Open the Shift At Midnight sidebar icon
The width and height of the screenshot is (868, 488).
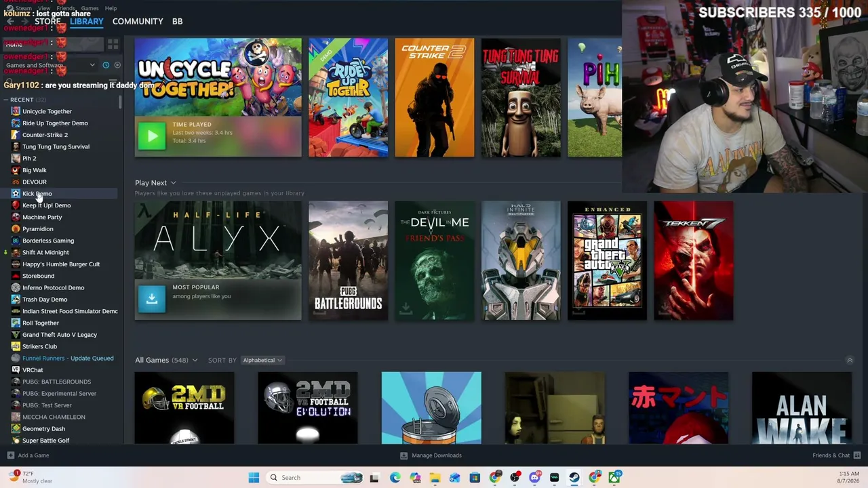pyautogui.click(x=16, y=252)
